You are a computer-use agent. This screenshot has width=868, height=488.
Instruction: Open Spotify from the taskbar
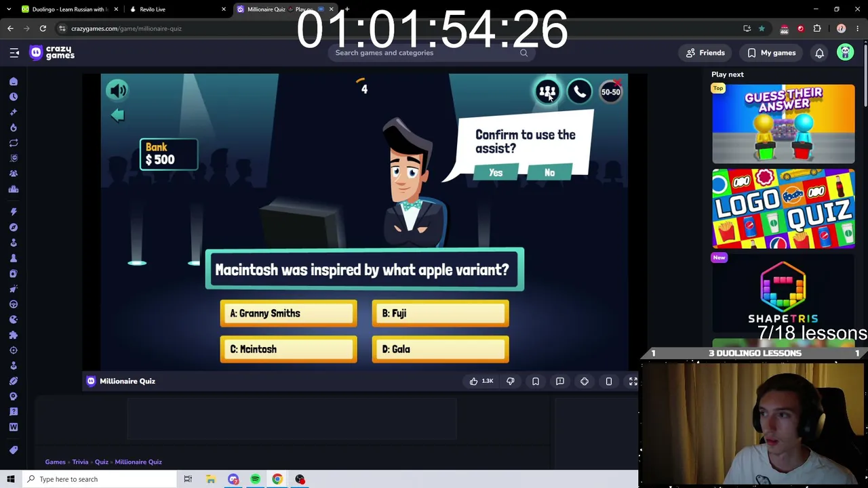pos(255,479)
